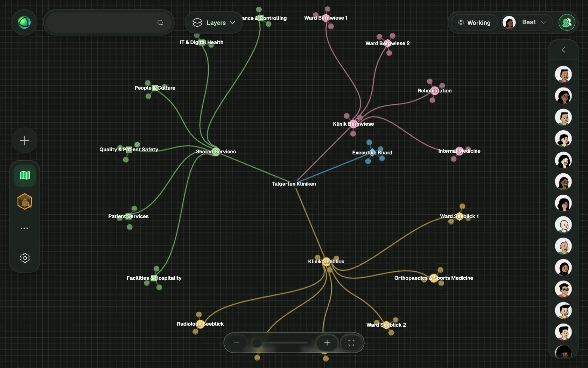Toggle the Working view mode
This screenshot has width=588, height=368.
coord(474,23)
